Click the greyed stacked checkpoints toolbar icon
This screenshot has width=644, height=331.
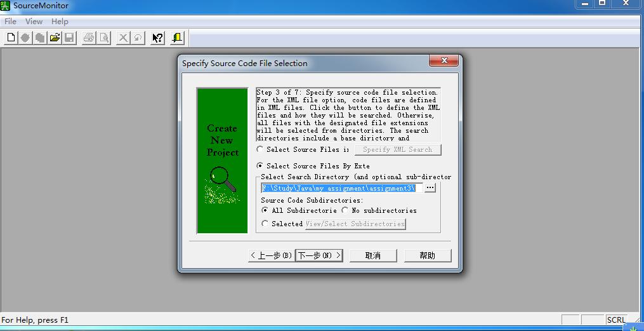40,38
